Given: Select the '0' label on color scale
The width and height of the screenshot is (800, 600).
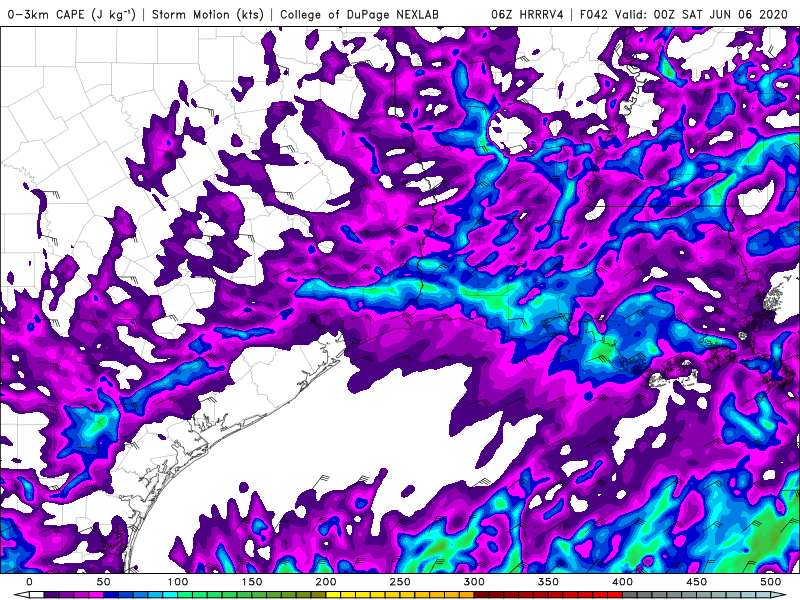Looking at the screenshot, I should click(x=29, y=582).
